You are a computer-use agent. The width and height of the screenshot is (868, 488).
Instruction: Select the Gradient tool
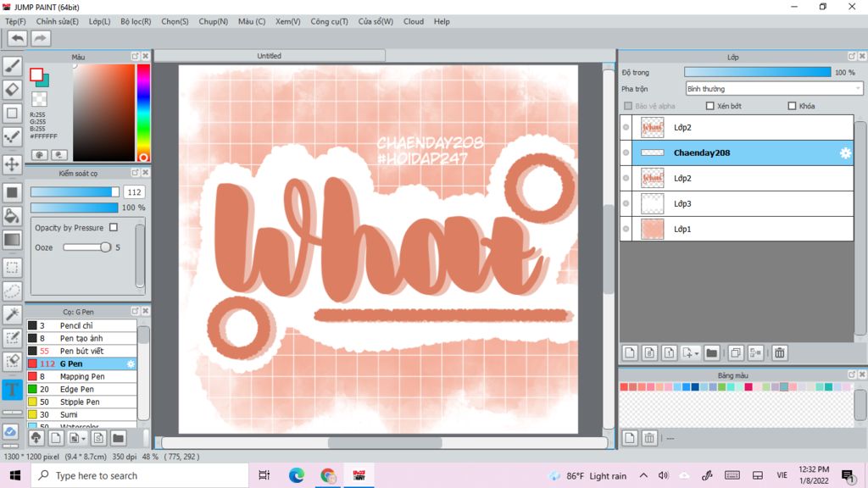tap(12, 240)
